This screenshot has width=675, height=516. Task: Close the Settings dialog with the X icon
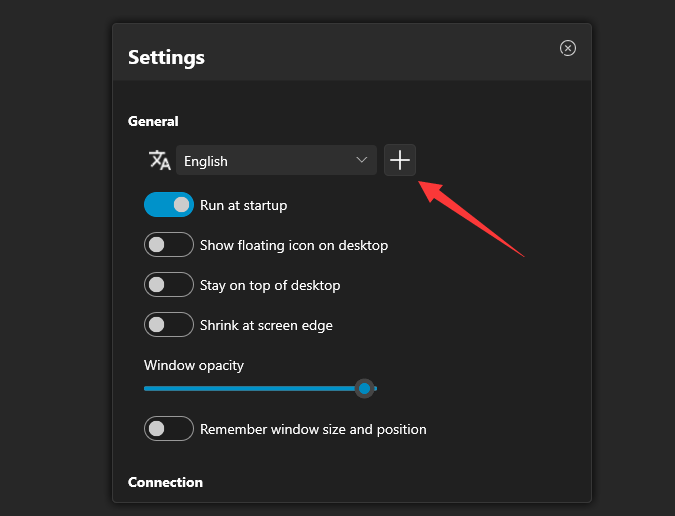567,48
